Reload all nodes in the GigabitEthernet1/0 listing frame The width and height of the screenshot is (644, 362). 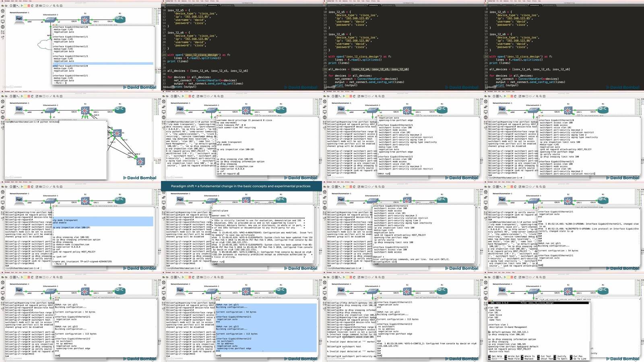(32, 6)
